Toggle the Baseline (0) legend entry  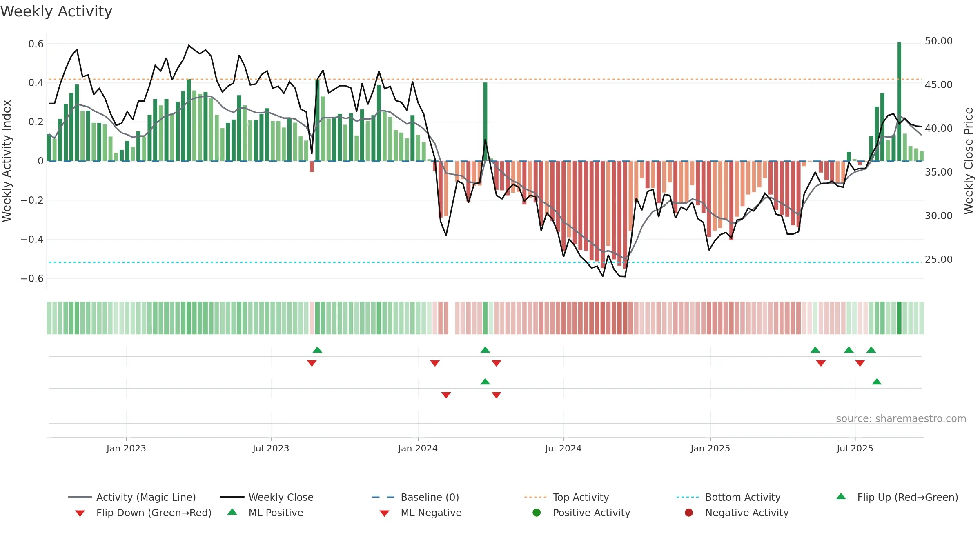point(416,497)
